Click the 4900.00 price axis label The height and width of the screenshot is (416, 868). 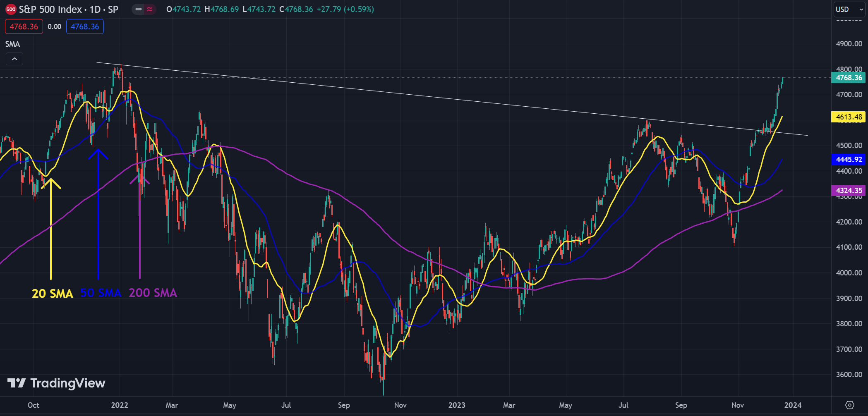point(849,44)
